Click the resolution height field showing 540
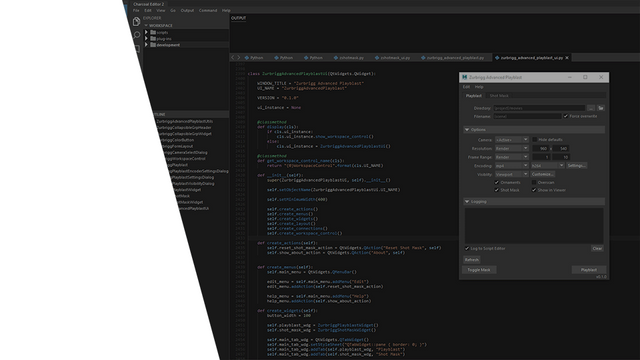This screenshot has width=640, height=360. [x=561, y=149]
